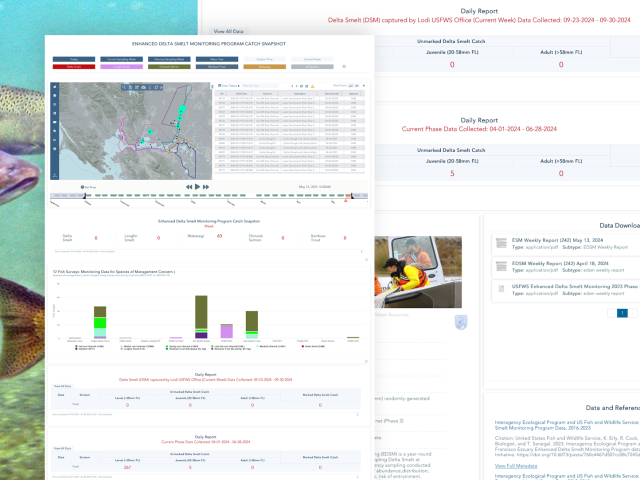The width and height of the screenshot is (640, 480).
Task: Click the View Full Metadata link
Action: pyautogui.click(x=516, y=466)
